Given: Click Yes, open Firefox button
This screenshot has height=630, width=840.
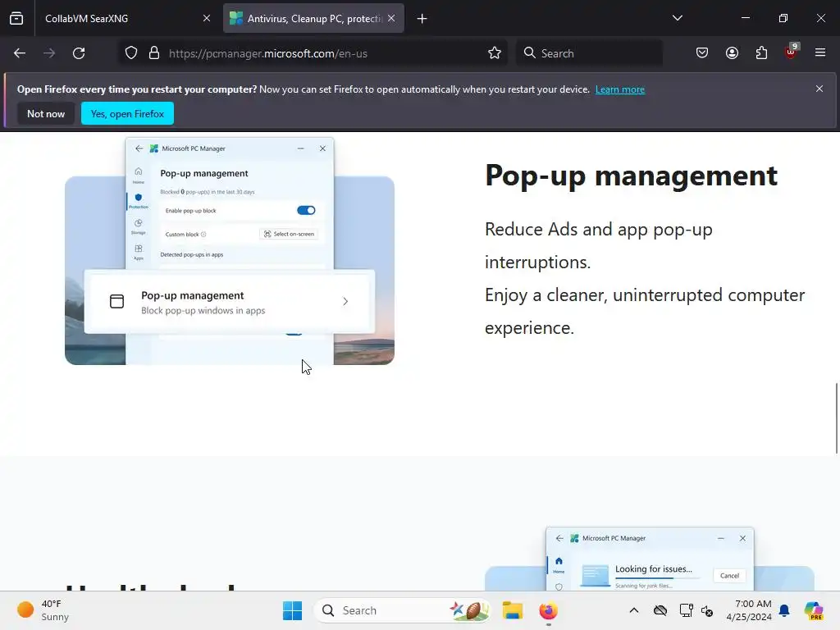Looking at the screenshot, I should 127,113.
